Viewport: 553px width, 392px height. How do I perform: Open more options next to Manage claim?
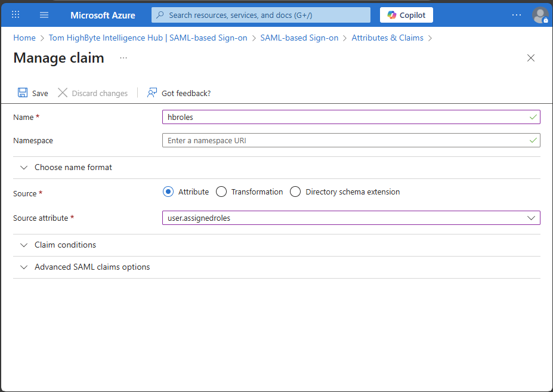pos(123,58)
